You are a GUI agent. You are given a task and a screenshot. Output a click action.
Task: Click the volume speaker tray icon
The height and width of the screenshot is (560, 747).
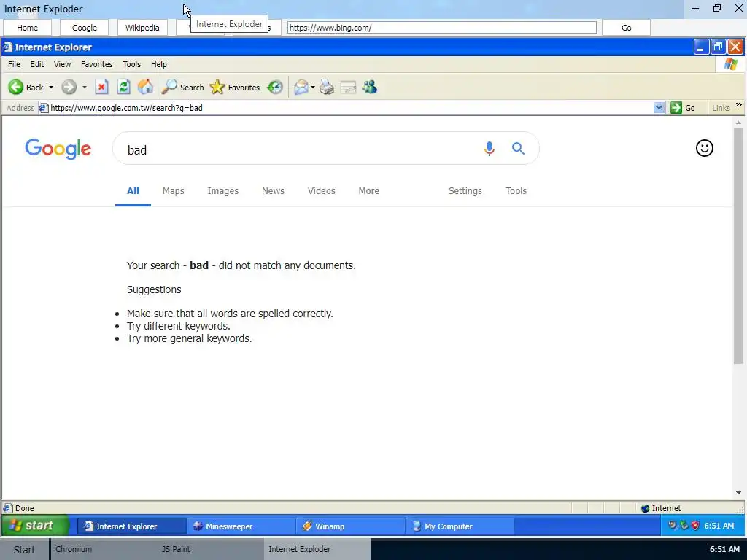pos(673,525)
